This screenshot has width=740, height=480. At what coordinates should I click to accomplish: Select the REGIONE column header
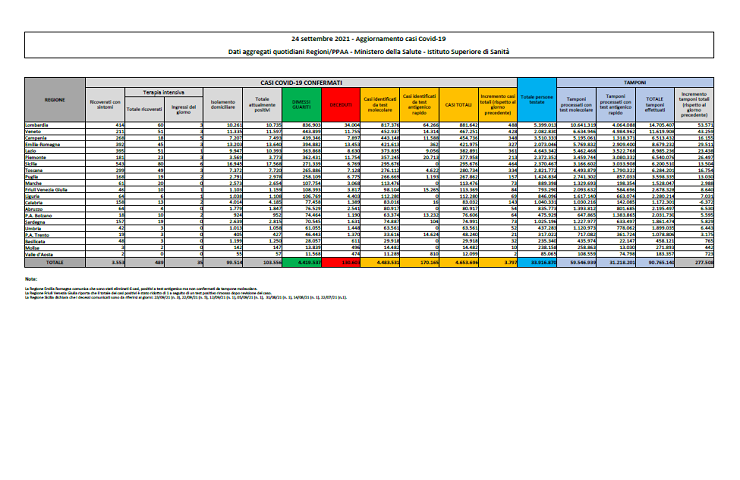[56, 100]
